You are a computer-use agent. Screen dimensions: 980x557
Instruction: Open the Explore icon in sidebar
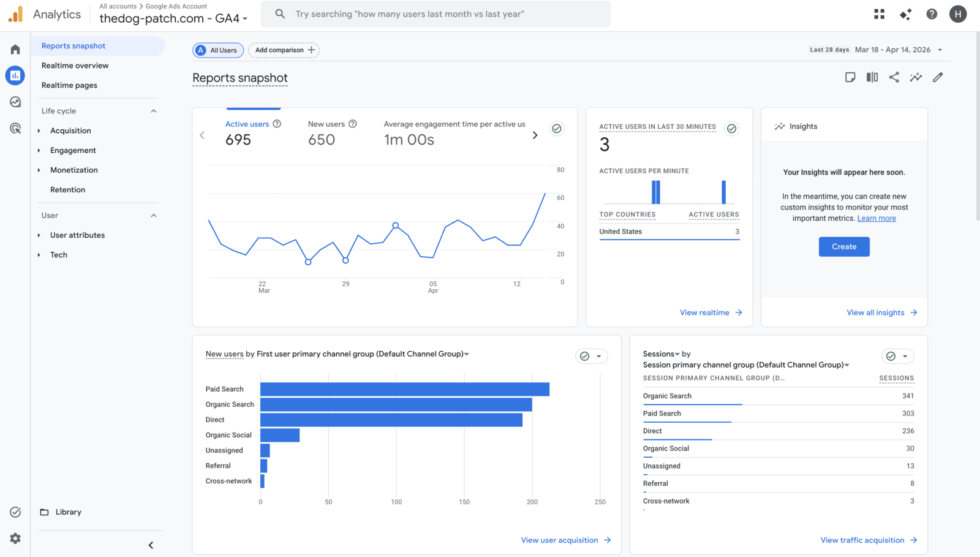[x=15, y=102]
